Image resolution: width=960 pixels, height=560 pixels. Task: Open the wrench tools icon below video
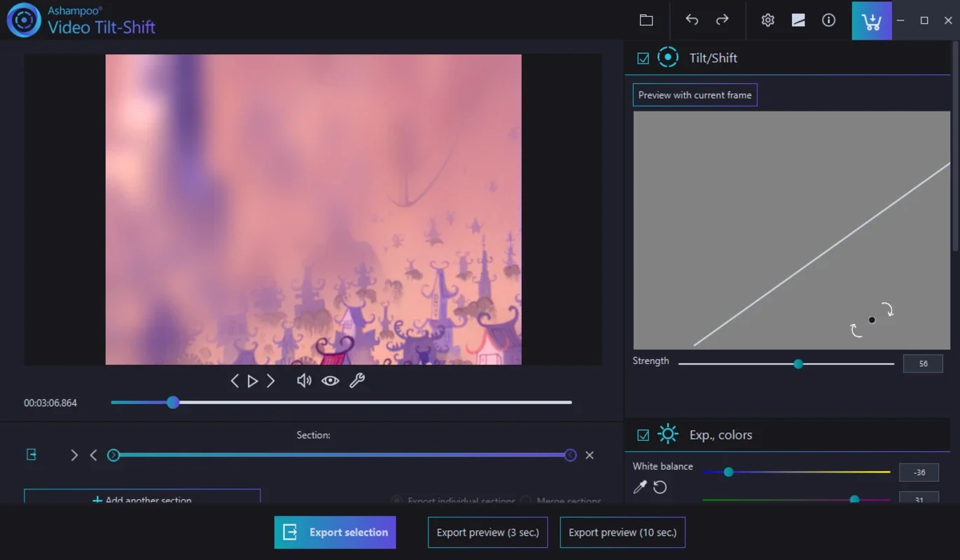coord(357,381)
